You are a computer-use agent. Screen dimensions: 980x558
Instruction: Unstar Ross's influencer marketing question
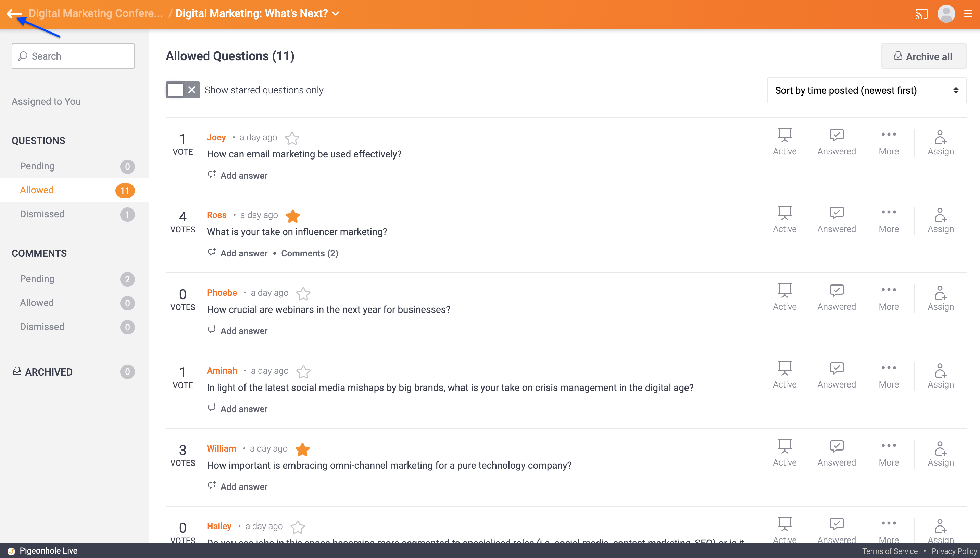click(292, 216)
